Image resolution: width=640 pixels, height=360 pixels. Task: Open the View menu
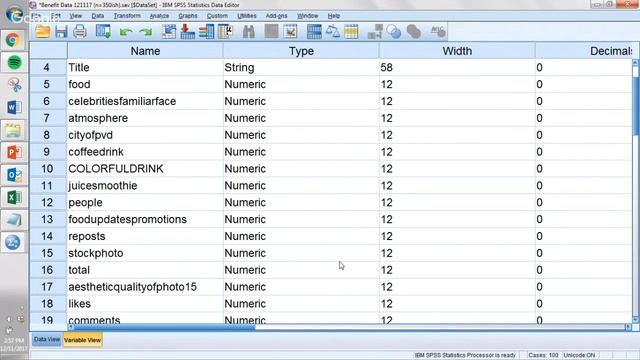(x=76, y=16)
